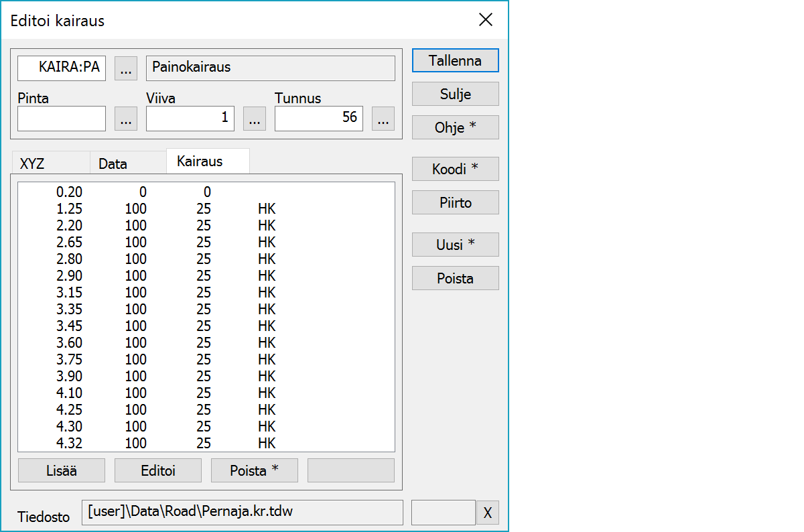Add a row with Lisää button
Screen dimensions: 804x532
pyautogui.click(x=61, y=470)
